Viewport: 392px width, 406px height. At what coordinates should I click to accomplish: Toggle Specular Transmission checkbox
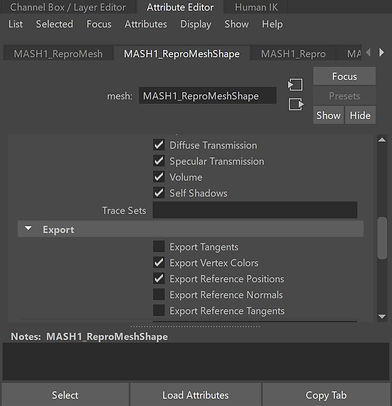pos(159,161)
